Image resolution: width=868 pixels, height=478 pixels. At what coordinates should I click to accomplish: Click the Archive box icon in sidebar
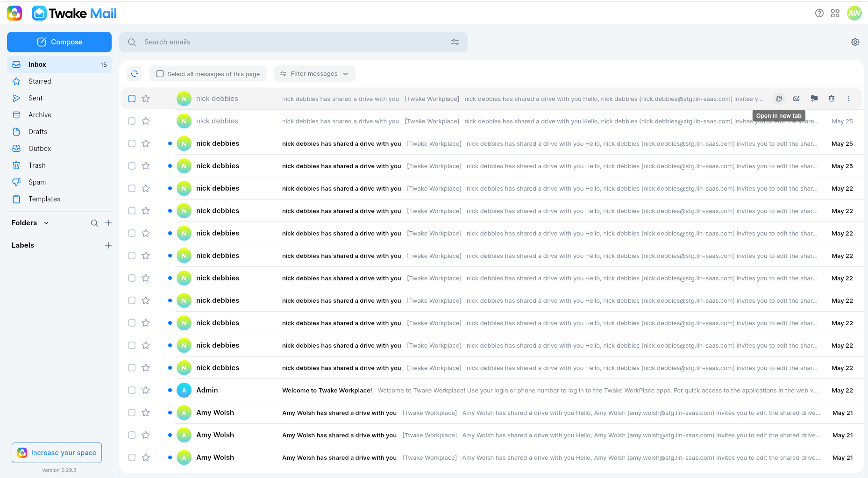[x=16, y=115]
